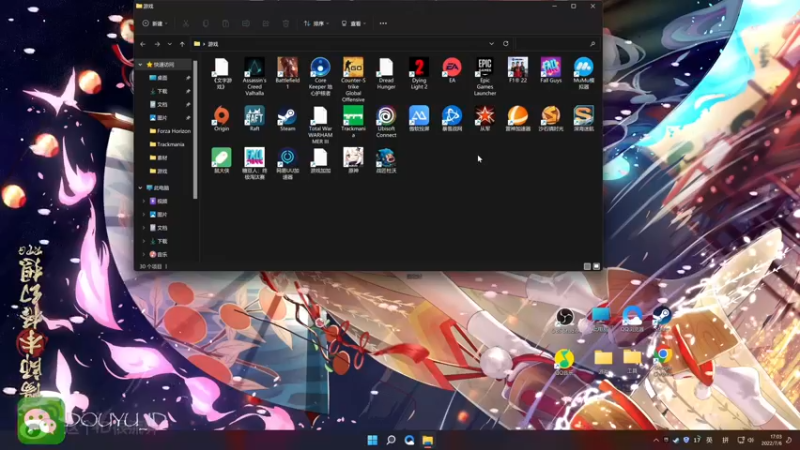Click the Cut scissors icon in toolbar
800x450 pixels.
pyautogui.click(x=186, y=23)
